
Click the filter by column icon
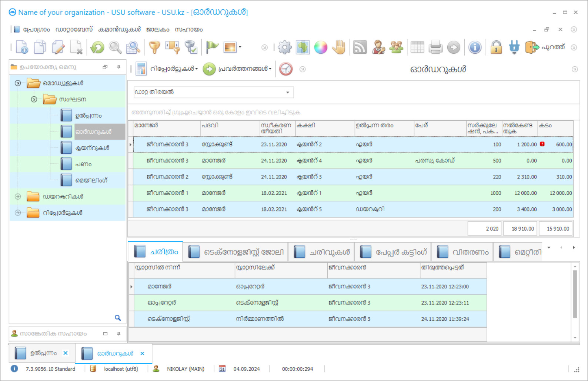click(x=173, y=47)
